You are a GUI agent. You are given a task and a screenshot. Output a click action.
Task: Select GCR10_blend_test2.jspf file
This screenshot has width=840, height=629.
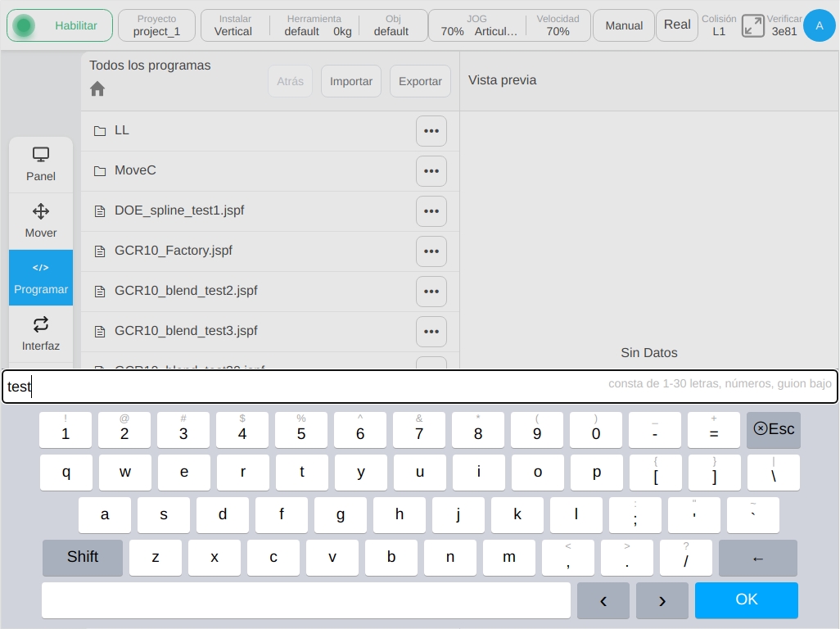(270, 292)
